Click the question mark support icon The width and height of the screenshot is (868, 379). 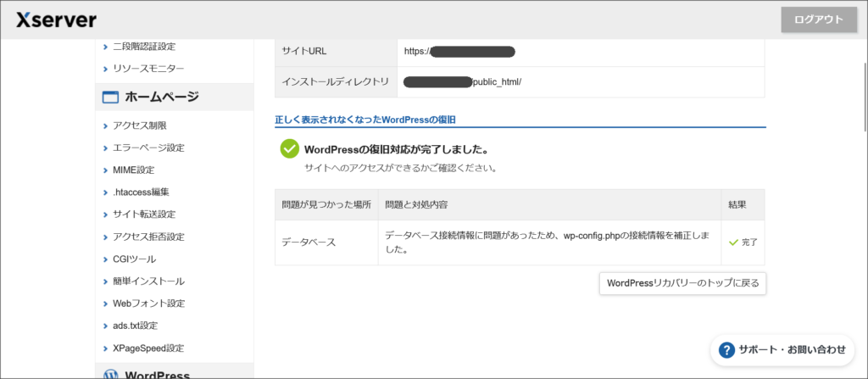[x=726, y=349]
